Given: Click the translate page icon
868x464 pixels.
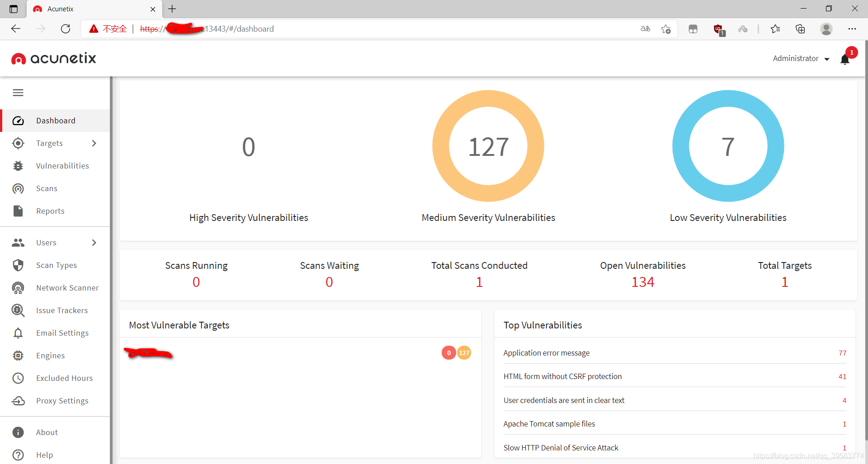Looking at the screenshot, I should (646, 29).
